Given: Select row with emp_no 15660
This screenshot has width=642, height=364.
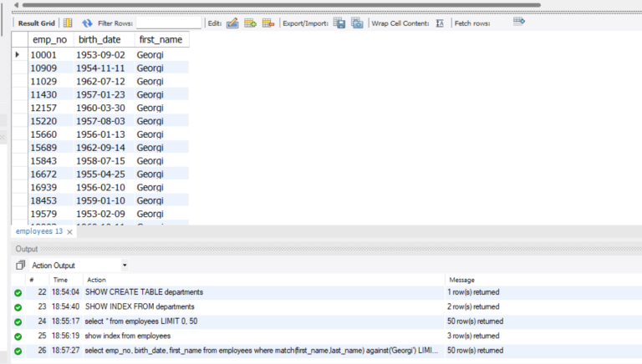Looking at the screenshot, I should [100, 134].
